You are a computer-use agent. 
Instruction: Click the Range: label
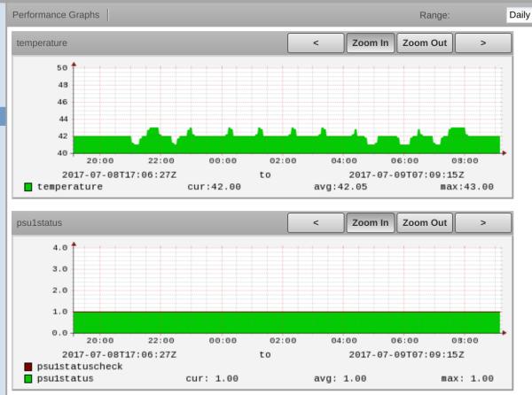pos(434,15)
